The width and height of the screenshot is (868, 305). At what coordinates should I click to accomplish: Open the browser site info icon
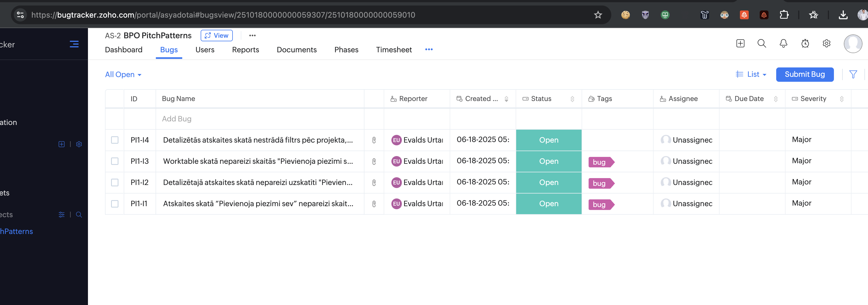coord(21,15)
